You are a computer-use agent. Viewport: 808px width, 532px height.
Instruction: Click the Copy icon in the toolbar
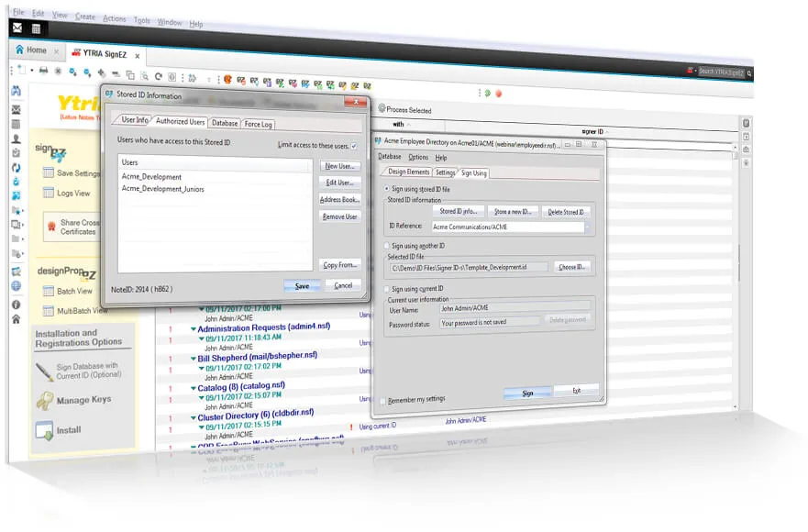(130, 75)
